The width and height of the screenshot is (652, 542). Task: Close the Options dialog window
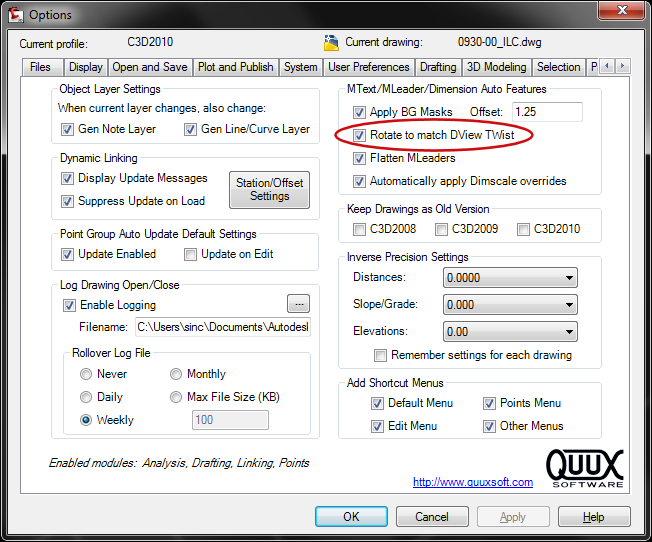(x=622, y=10)
